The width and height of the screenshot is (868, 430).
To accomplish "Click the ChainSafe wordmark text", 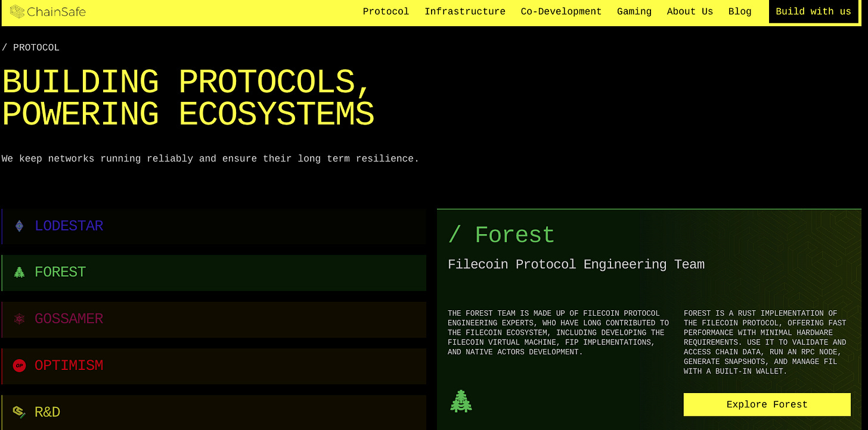I will pos(57,11).
